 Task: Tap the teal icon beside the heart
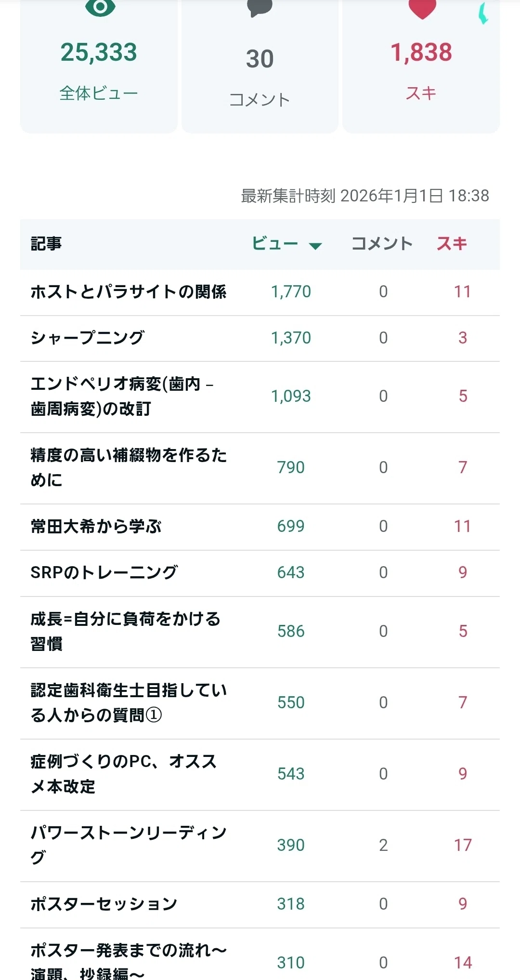point(483,13)
